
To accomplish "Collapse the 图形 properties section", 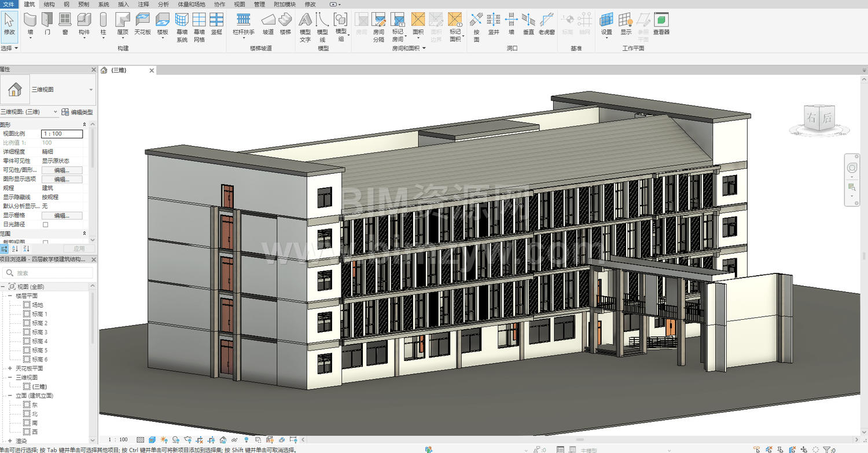I will 84,125.
